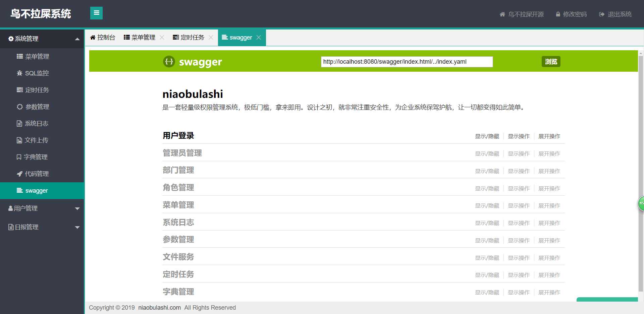Toggle 显示/隐藏 for 参数管理 API group
The height and width of the screenshot is (314, 644).
coord(487,241)
